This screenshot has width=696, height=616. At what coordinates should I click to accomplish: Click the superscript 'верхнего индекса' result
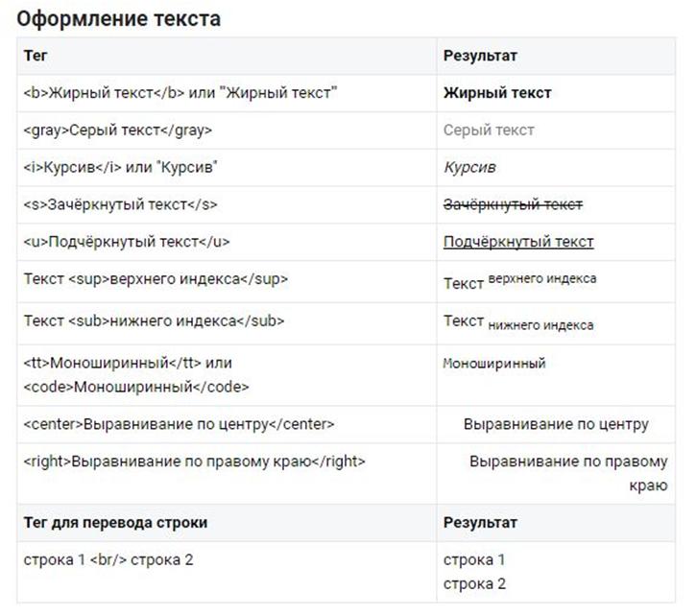[542, 278]
